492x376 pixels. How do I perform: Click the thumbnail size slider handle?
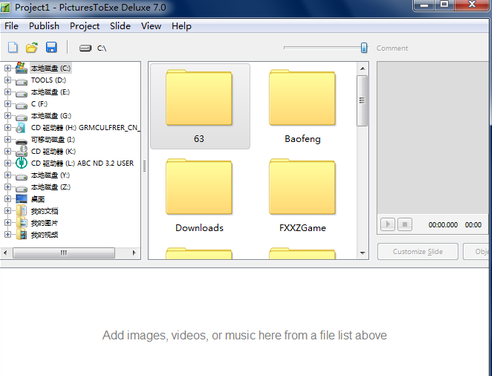coord(364,48)
